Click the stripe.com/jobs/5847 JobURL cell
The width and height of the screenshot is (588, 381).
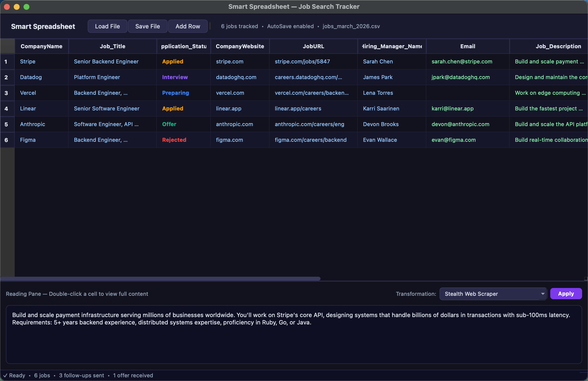tap(302, 61)
